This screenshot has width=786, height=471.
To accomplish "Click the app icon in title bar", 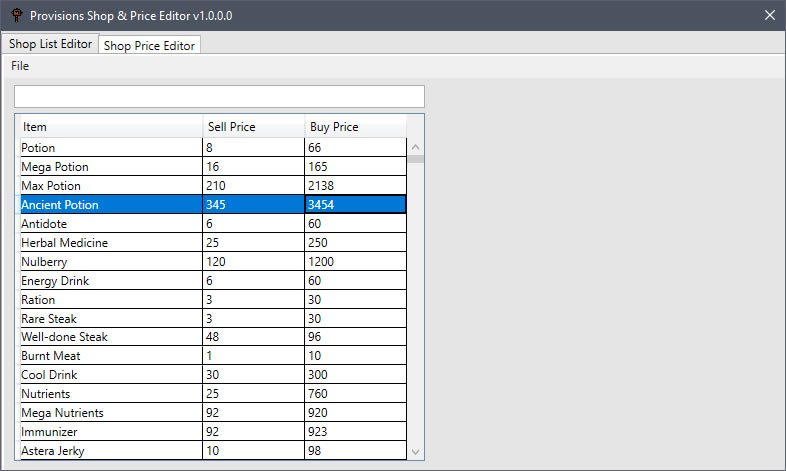I will [x=16, y=15].
